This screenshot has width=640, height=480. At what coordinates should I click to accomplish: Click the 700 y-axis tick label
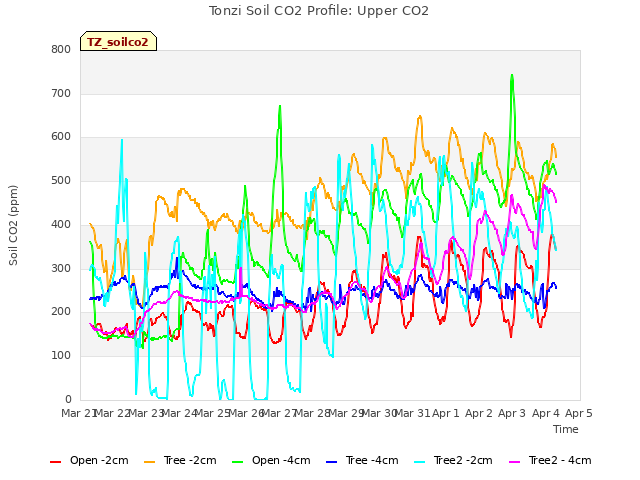[61, 93]
